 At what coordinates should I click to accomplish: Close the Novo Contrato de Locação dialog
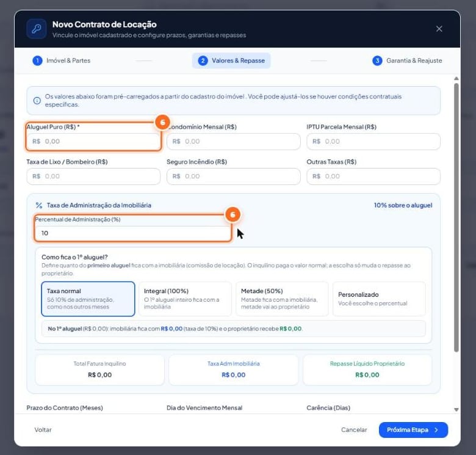(439, 29)
